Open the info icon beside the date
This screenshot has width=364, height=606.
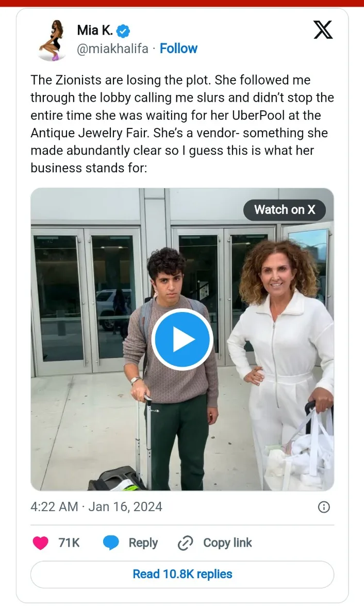[324, 507]
